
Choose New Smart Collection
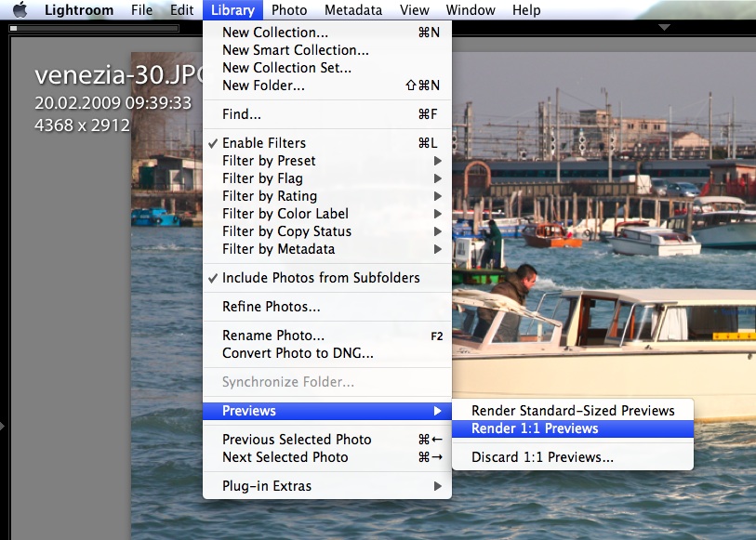click(x=296, y=50)
